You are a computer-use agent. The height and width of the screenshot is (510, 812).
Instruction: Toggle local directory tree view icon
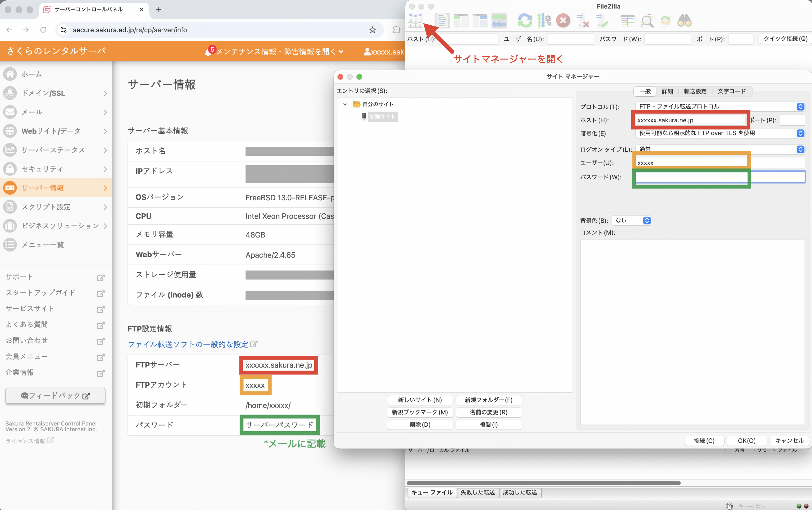(x=461, y=21)
